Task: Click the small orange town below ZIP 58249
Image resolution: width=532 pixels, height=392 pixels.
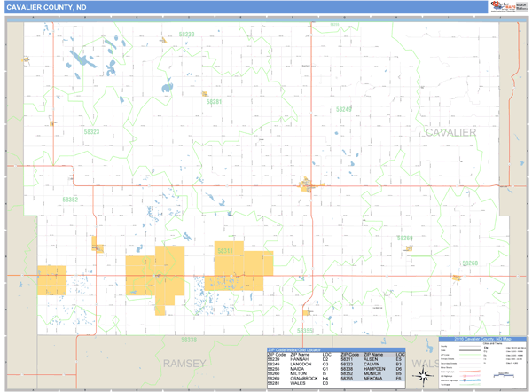Action: 409,249
